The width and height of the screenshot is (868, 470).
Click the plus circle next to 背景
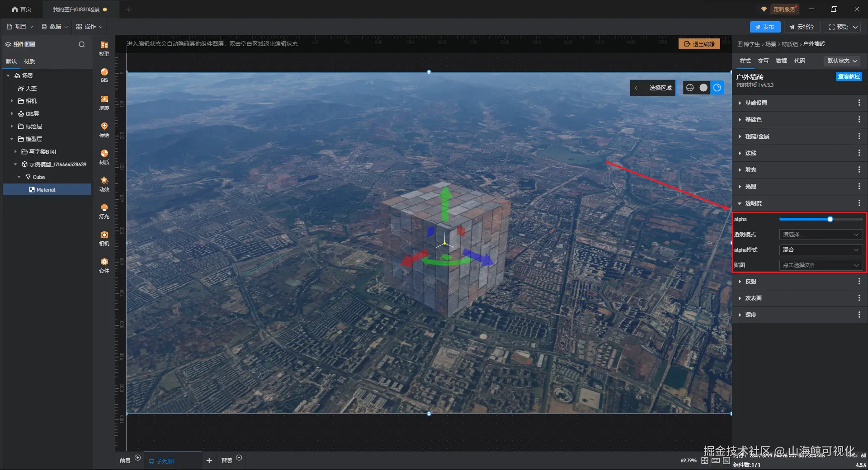pyautogui.click(x=239, y=458)
